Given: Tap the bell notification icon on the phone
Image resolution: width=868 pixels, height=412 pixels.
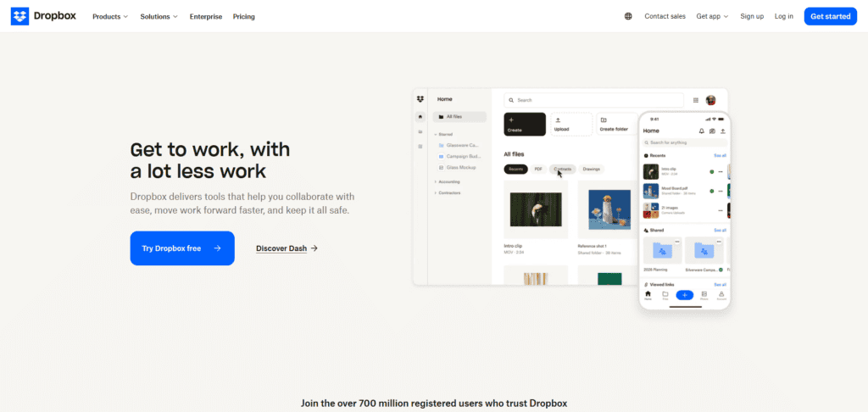Looking at the screenshot, I should point(701,131).
